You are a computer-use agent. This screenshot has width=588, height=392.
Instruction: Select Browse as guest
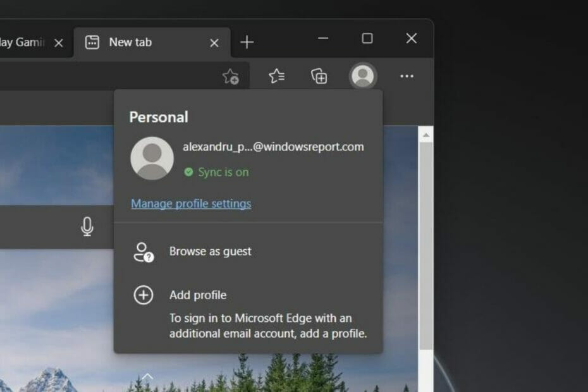248,252
